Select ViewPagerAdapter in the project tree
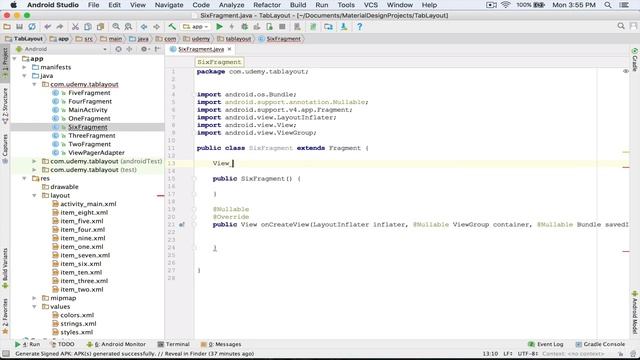This screenshot has height=360, width=640. click(x=96, y=153)
